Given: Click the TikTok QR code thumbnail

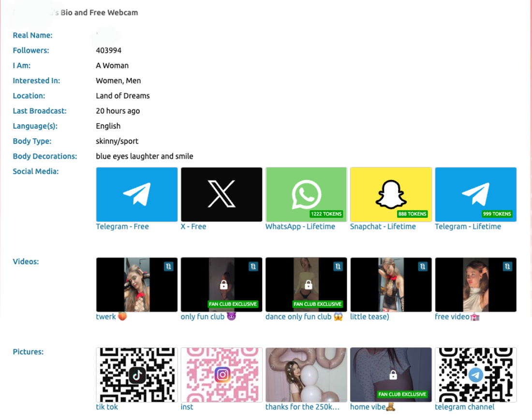Looking at the screenshot, I should [x=136, y=375].
